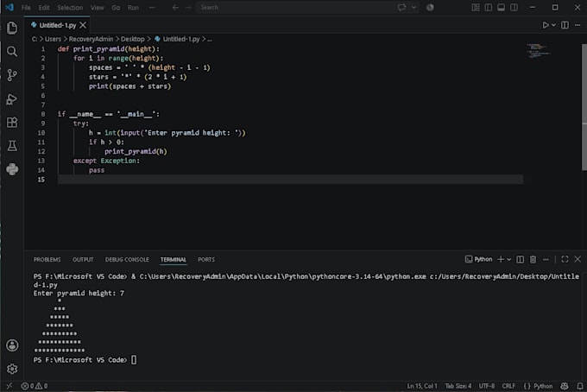This screenshot has height=392, width=587.
Task: Open editor More Actions ellipsis
Action: click(578, 25)
